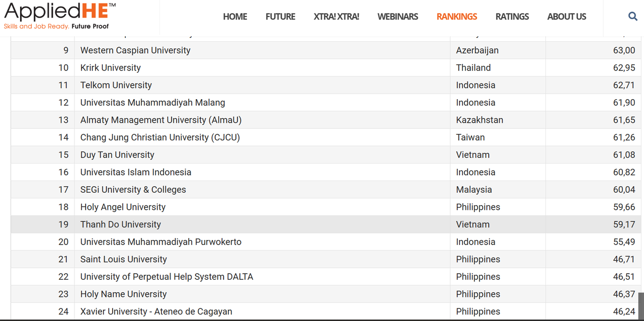Select the highlighted RANKINGS menu item

pyautogui.click(x=456, y=16)
